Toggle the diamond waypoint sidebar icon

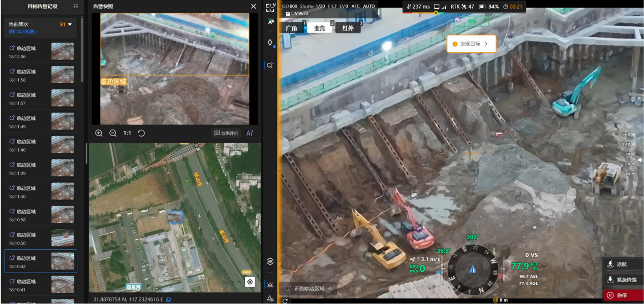pyautogui.click(x=270, y=43)
